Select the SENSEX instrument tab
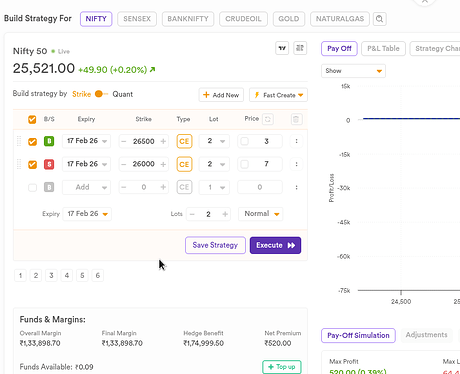This screenshot has height=374, width=460. pyautogui.click(x=137, y=19)
